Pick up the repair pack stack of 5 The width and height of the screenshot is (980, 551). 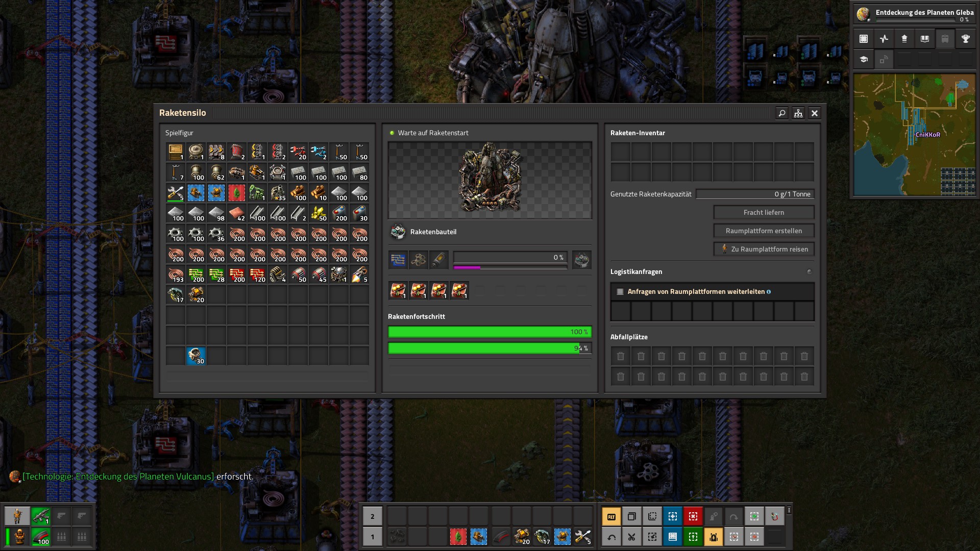(175, 192)
